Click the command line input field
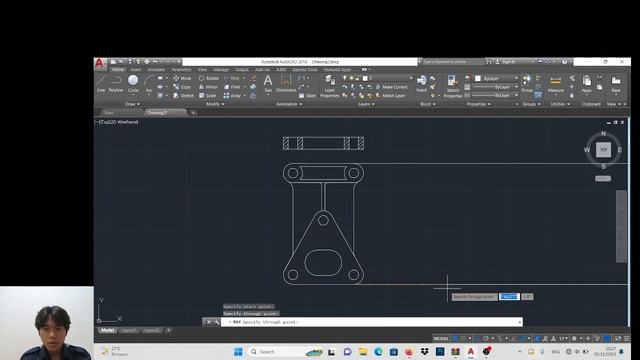This screenshot has width=640, height=360. tap(371, 322)
